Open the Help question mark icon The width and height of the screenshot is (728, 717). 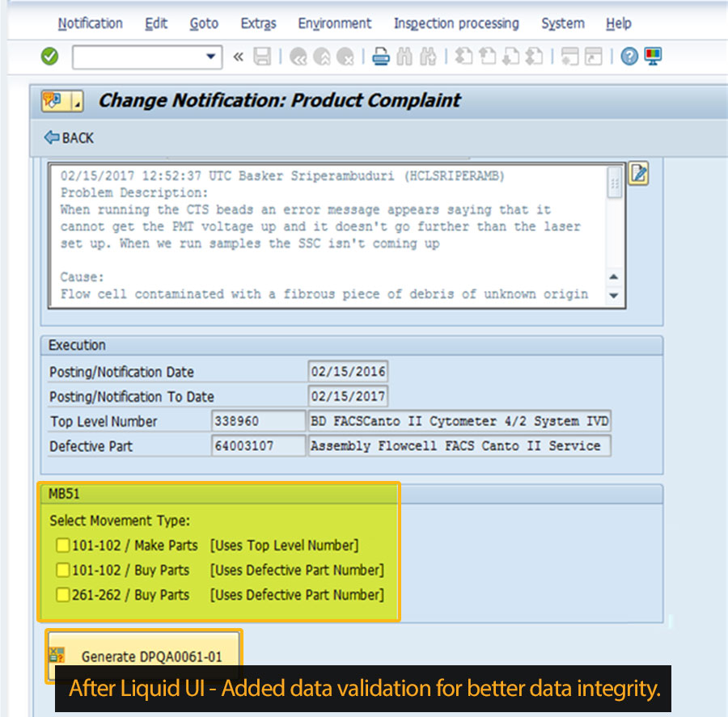629,57
